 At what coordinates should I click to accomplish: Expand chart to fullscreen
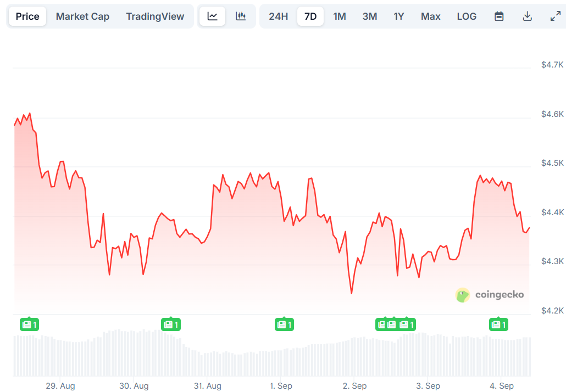pyautogui.click(x=555, y=16)
